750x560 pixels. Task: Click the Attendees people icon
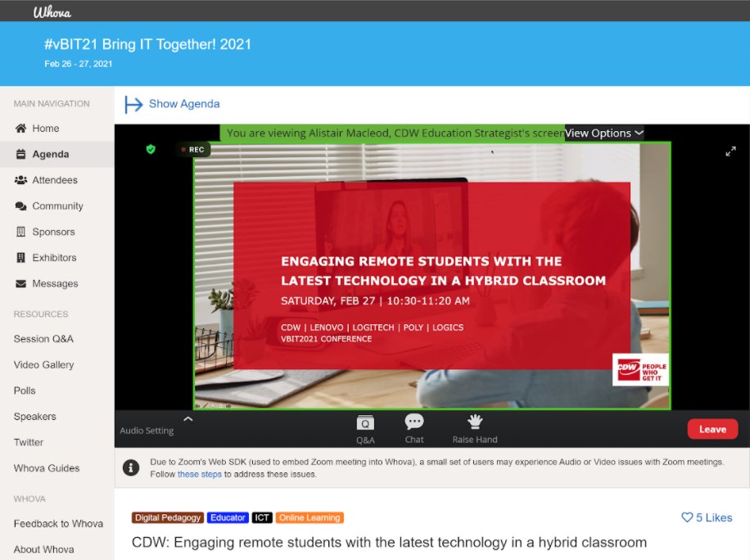pyautogui.click(x=20, y=180)
